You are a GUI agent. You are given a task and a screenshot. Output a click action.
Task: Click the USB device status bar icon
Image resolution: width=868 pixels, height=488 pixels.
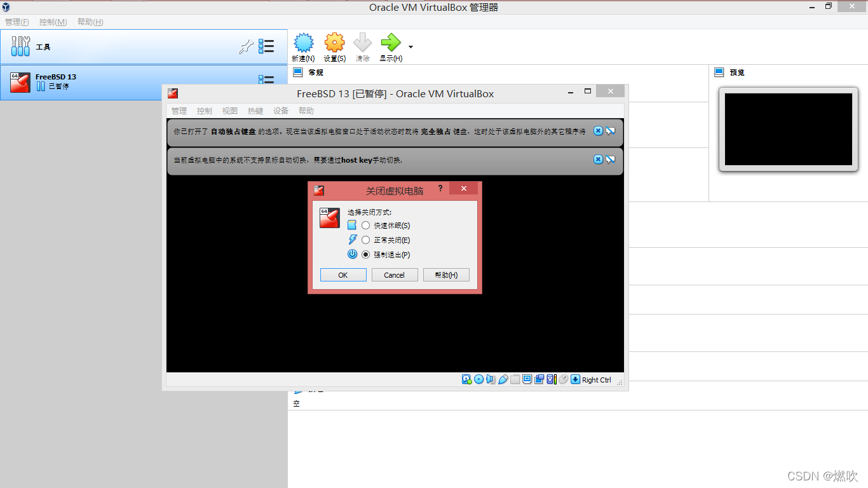pos(503,379)
